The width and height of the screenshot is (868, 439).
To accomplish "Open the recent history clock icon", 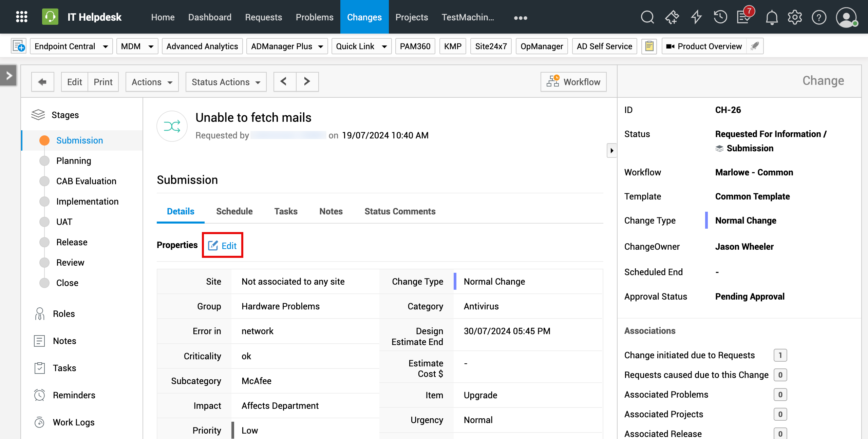I will [720, 17].
